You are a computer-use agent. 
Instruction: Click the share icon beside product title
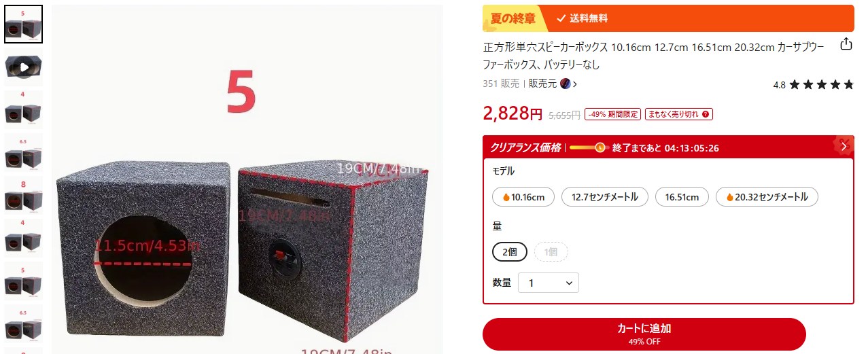846,45
